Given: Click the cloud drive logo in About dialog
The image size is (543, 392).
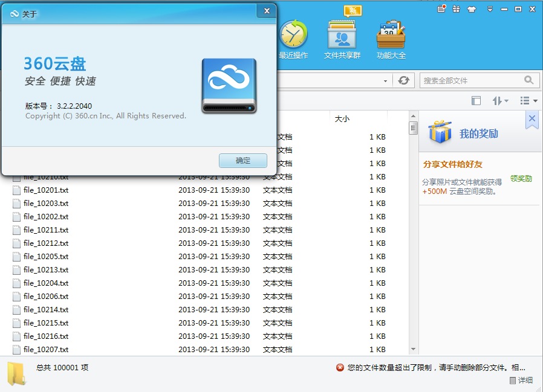Looking at the screenshot, I should pyautogui.click(x=229, y=86).
